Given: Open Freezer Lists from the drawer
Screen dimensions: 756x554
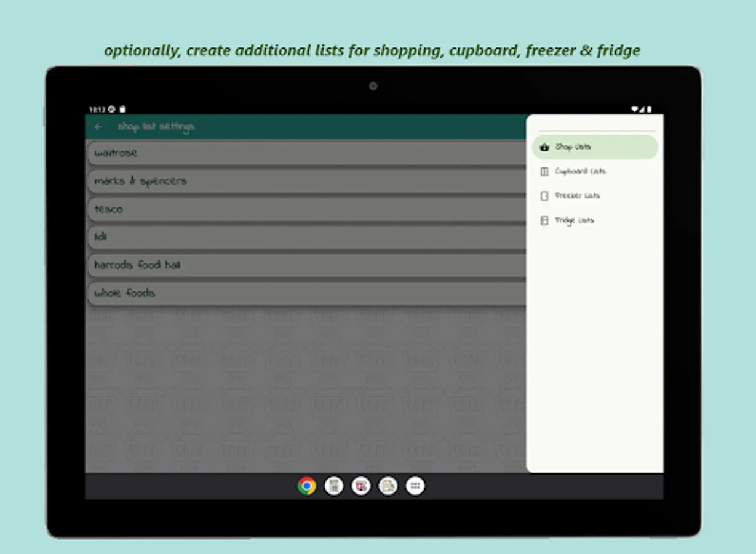Looking at the screenshot, I should (595, 196).
